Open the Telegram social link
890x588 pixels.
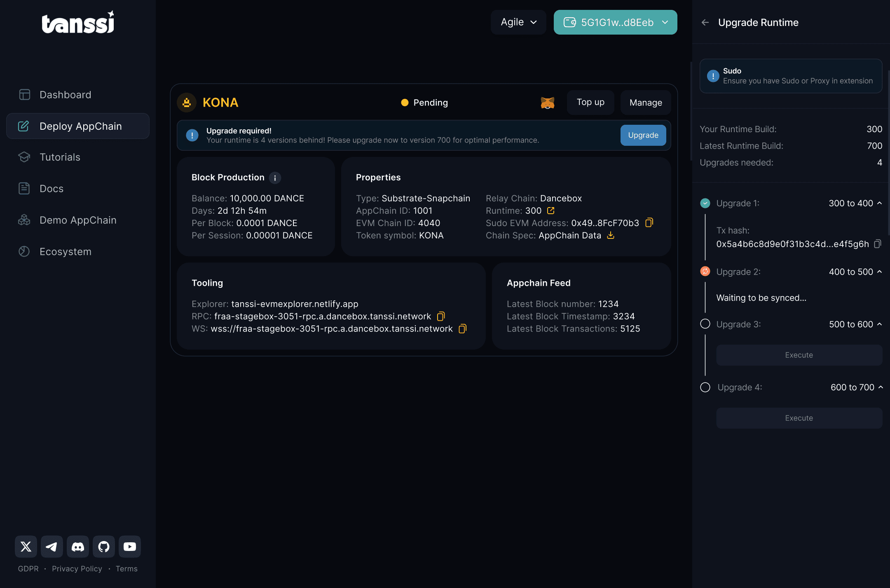(x=52, y=546)
